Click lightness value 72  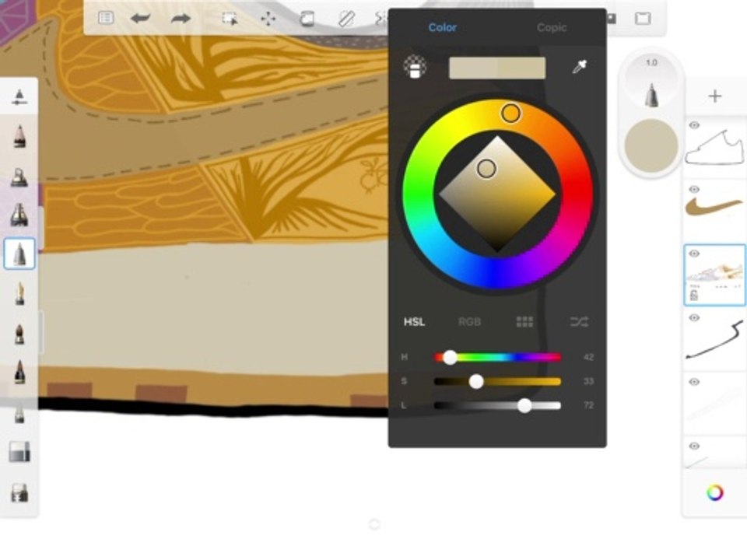point(588,405)
